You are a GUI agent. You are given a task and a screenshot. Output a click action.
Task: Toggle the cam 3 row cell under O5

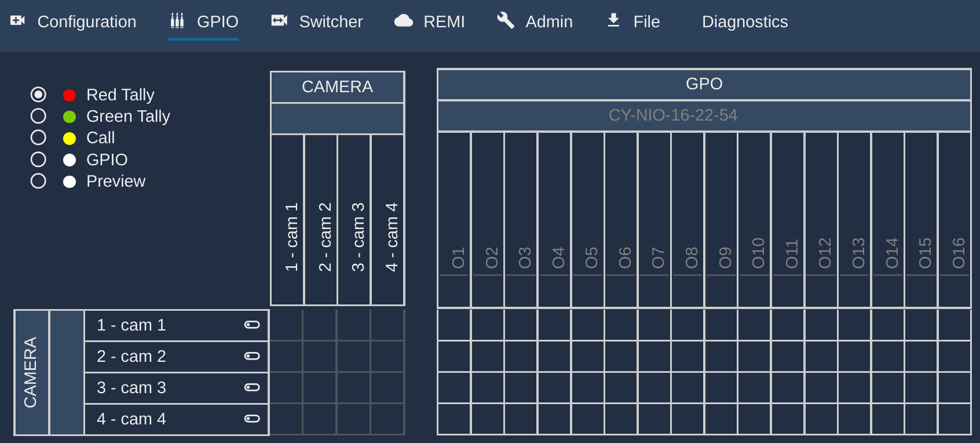click(x=588, y=387)
